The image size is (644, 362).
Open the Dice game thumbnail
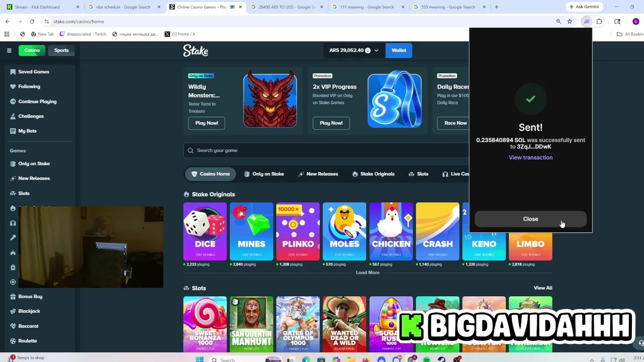click(205, 232)
